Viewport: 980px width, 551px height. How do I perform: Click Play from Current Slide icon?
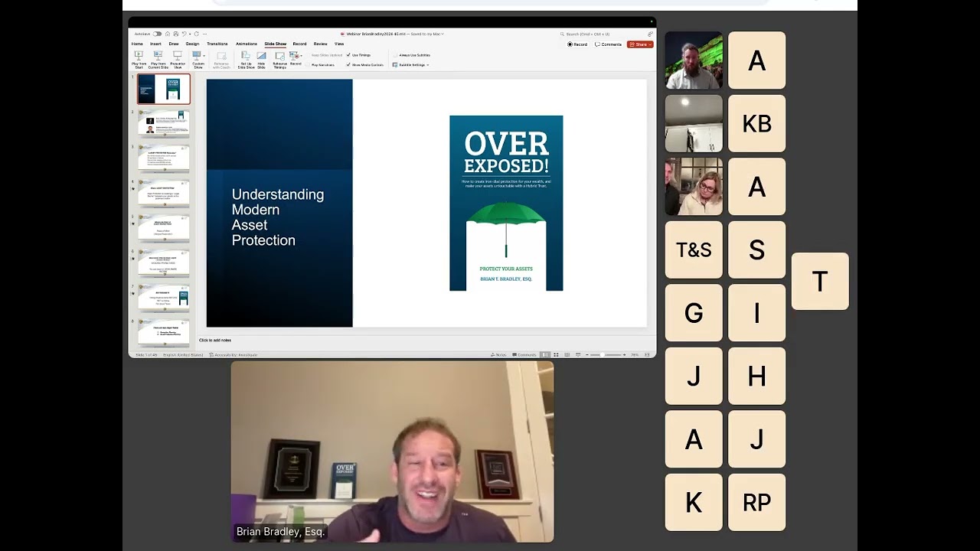click(x=158, y=55)
